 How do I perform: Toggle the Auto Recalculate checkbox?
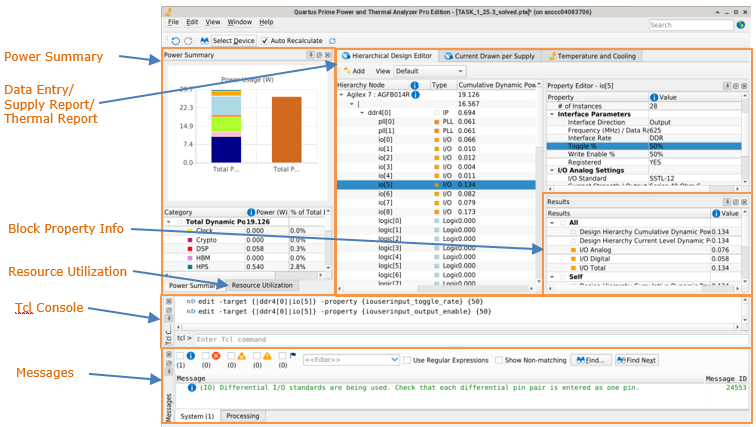pos(266,40)
